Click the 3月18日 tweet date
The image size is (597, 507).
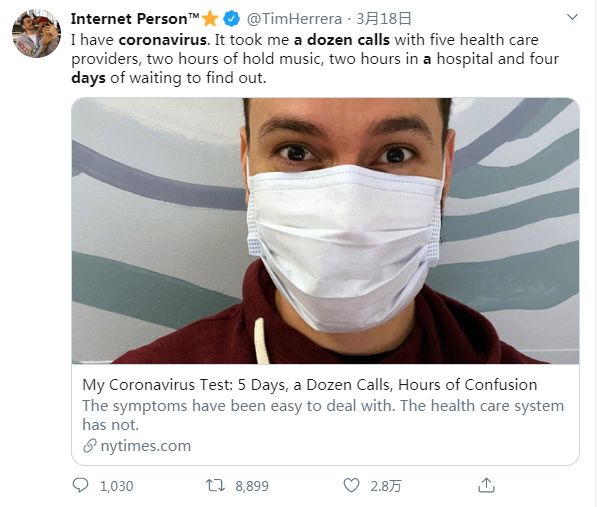click(384, 19)
